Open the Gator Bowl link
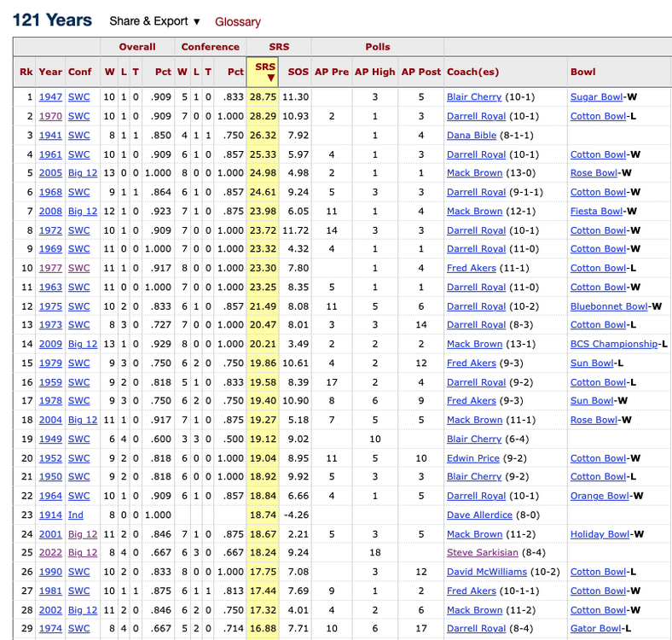 coord(594,629)
